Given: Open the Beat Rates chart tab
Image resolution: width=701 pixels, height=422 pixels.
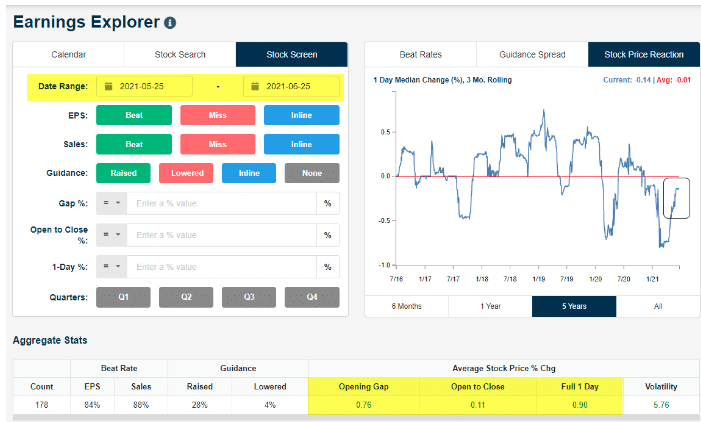Looking at the screenshot, I should [x=421, y=54].
